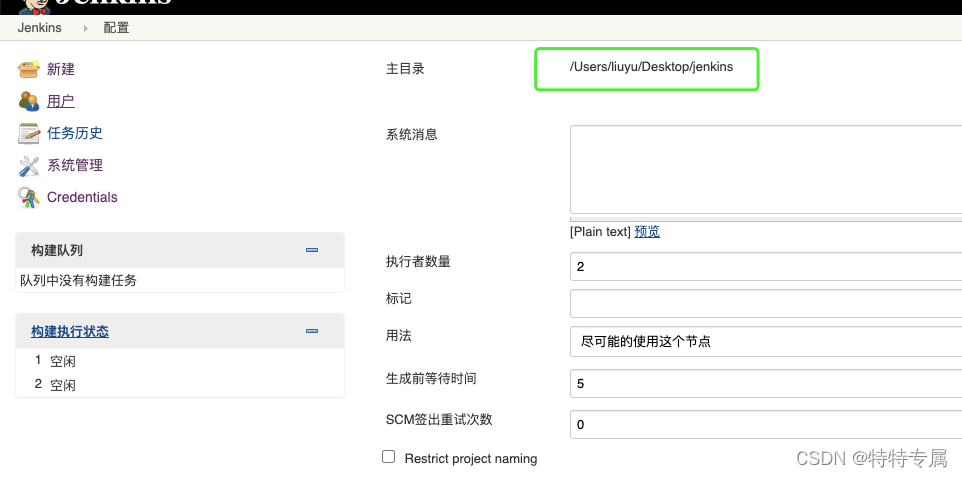Open the Credentials link
This screenshot has width=962, height=478.
pos(82,197)
